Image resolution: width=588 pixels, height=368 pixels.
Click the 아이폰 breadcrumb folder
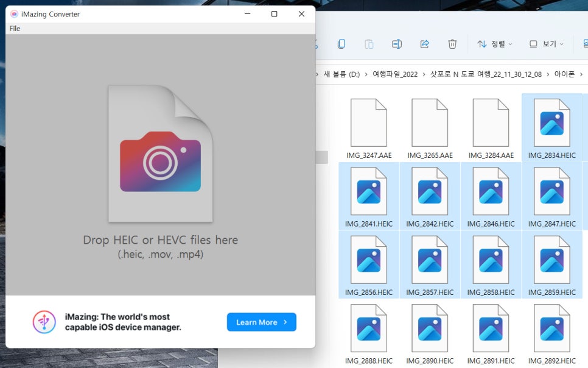(564, 74)
